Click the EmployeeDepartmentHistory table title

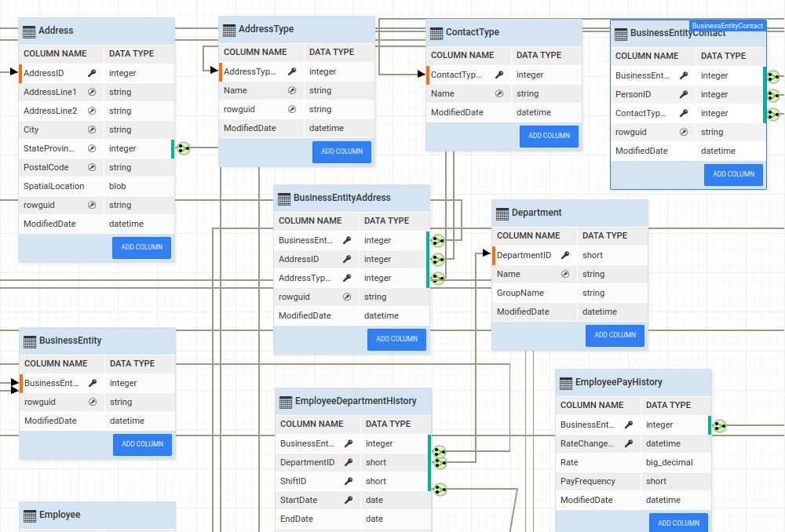coord(356,401)
